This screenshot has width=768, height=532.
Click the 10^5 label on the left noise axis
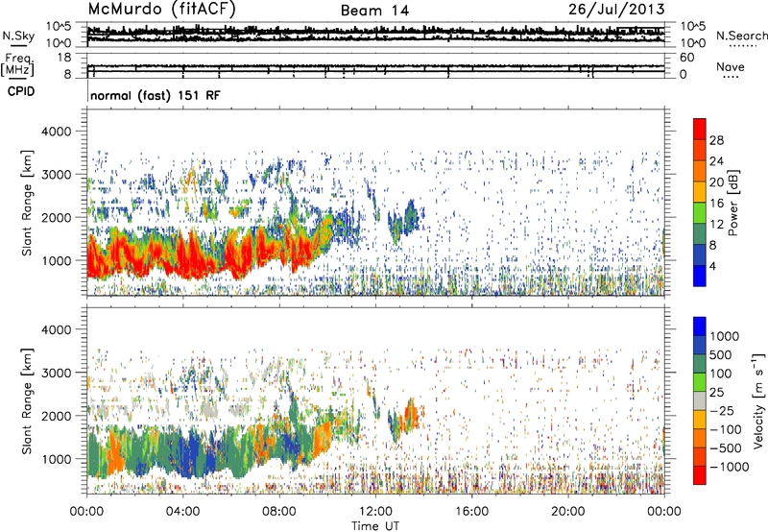59,26
